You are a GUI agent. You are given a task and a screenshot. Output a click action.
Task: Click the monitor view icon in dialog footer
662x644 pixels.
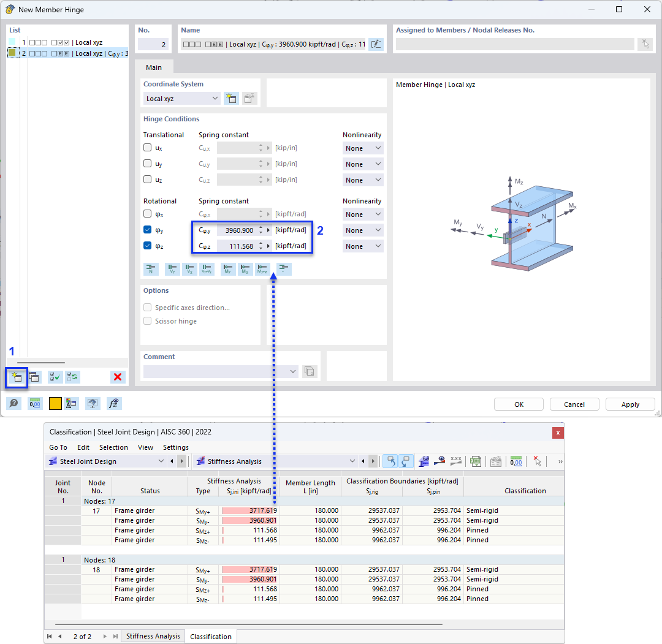tap(93, 404)
